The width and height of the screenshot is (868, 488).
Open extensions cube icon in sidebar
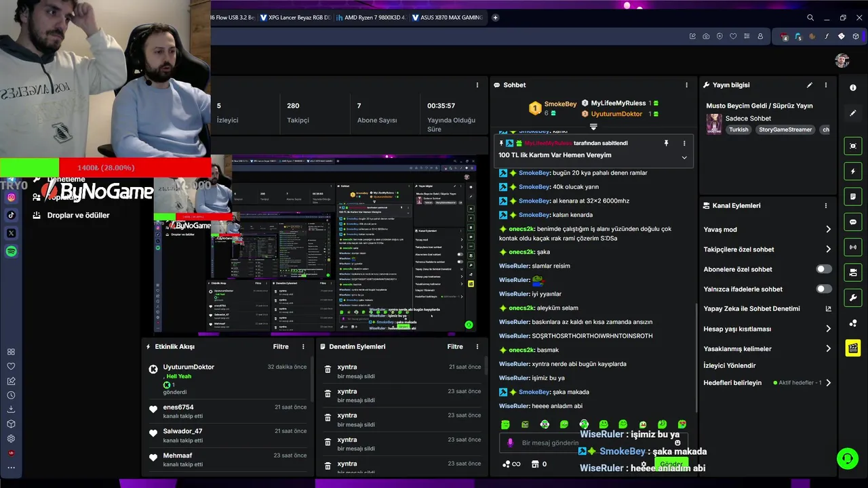11,424
